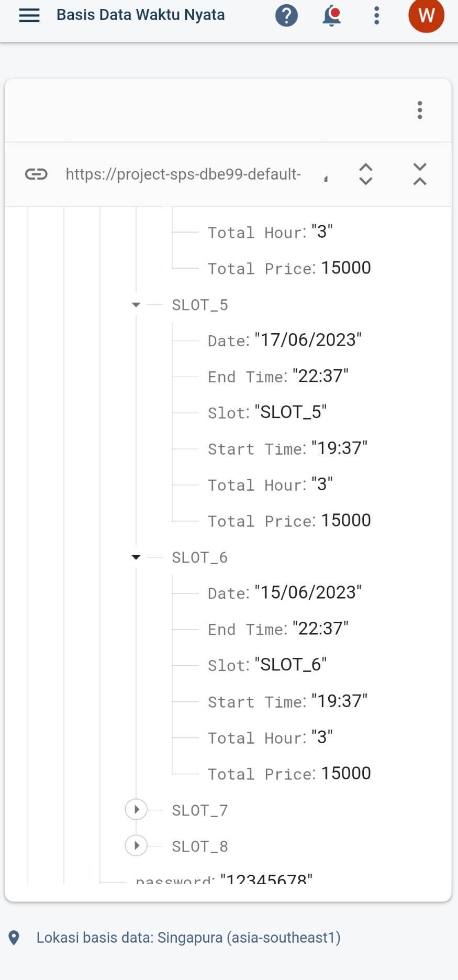Select SLOT_6 Start Time value
Image resolution: width=458 pixels, height=980 pixels.
point(339,701)
